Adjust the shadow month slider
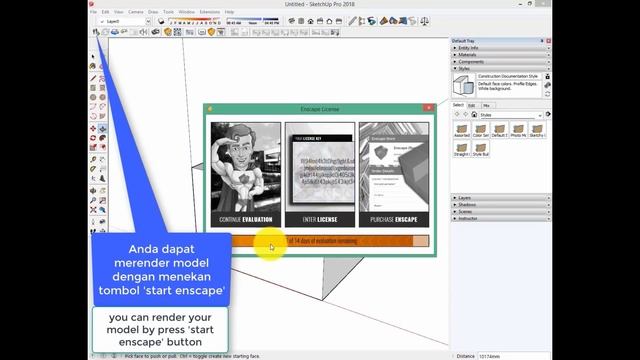Image resolution: width=640 pixels, height=360 pixels. point(195,21)
